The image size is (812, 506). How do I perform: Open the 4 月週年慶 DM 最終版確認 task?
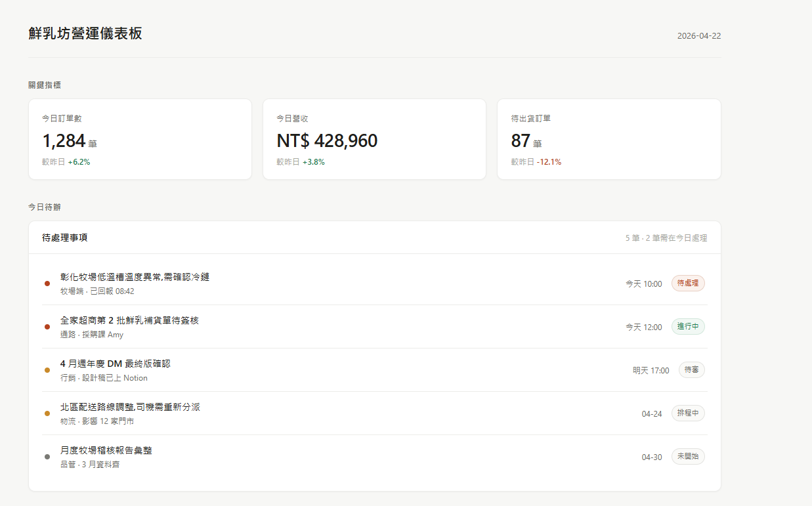point(115,364)
